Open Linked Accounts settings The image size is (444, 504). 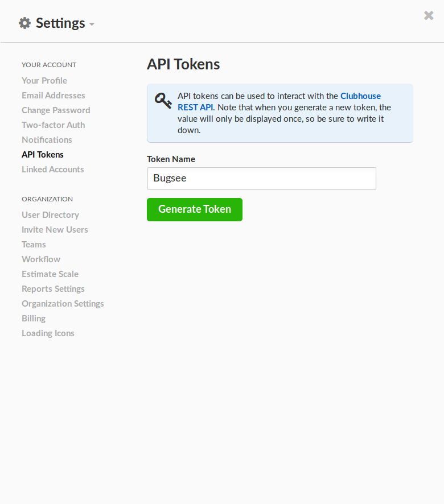click(x=52, y=169)
